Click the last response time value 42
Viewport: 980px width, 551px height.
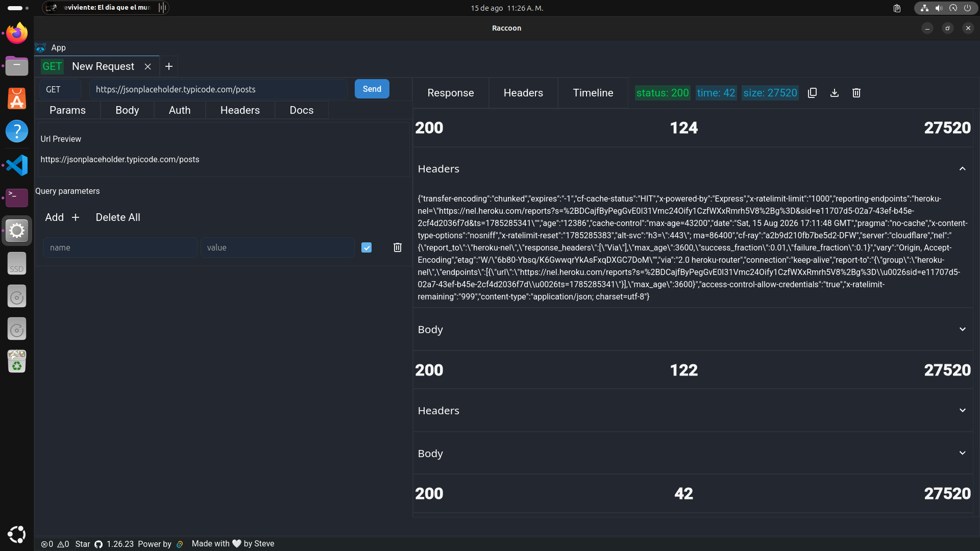point(684,493)
